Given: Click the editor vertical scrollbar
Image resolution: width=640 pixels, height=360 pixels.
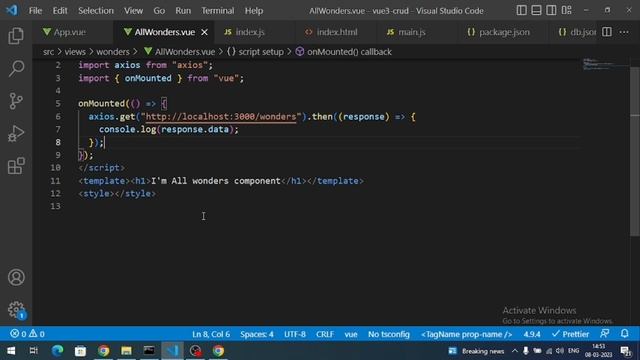Looking at the screenshot, I should click(635, 151).
